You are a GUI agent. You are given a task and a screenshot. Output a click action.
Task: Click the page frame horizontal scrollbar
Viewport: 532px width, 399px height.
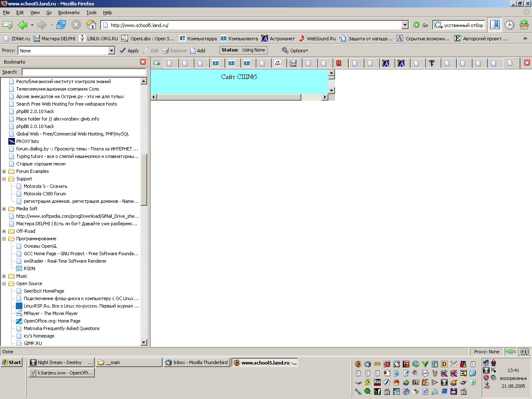click(x=239, y=97)
